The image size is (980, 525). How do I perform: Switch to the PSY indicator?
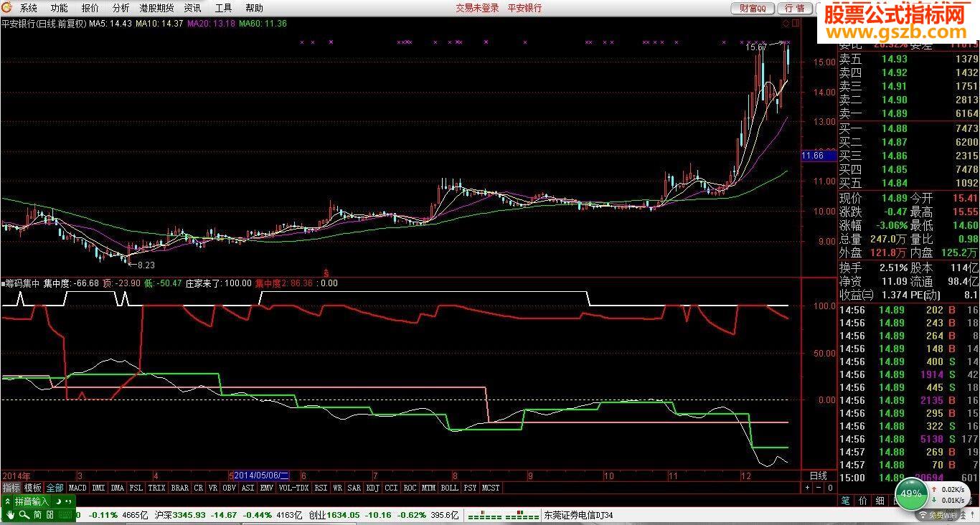tap(470, 488)
